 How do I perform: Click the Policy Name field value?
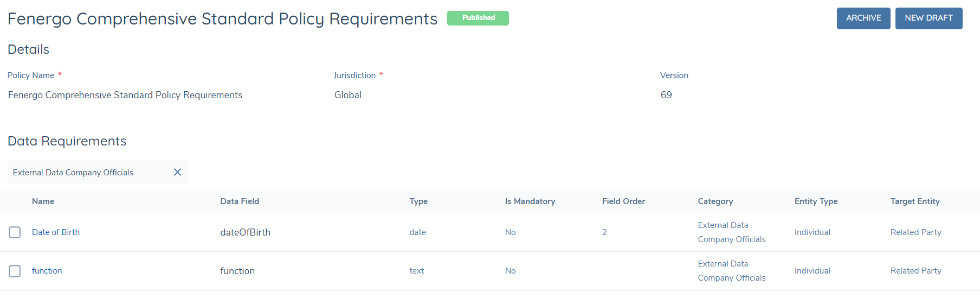[x=125, y=95]
